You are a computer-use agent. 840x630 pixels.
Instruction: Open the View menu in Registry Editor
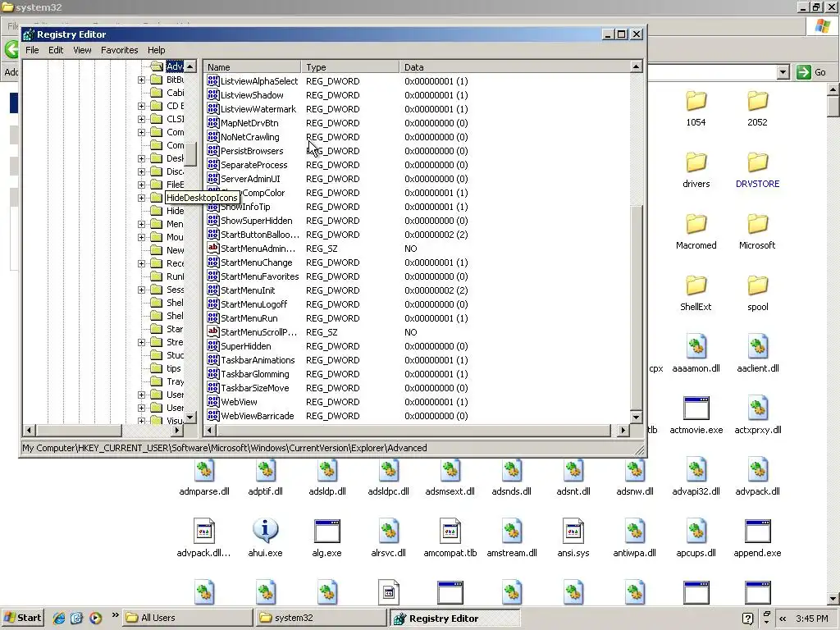[82, 50]
